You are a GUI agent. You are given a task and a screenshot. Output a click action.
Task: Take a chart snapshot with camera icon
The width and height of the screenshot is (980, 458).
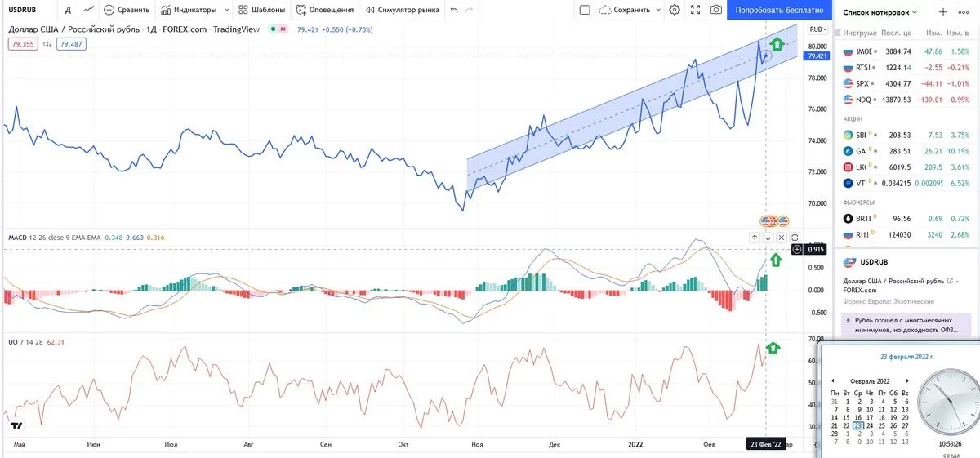point(716,10)
